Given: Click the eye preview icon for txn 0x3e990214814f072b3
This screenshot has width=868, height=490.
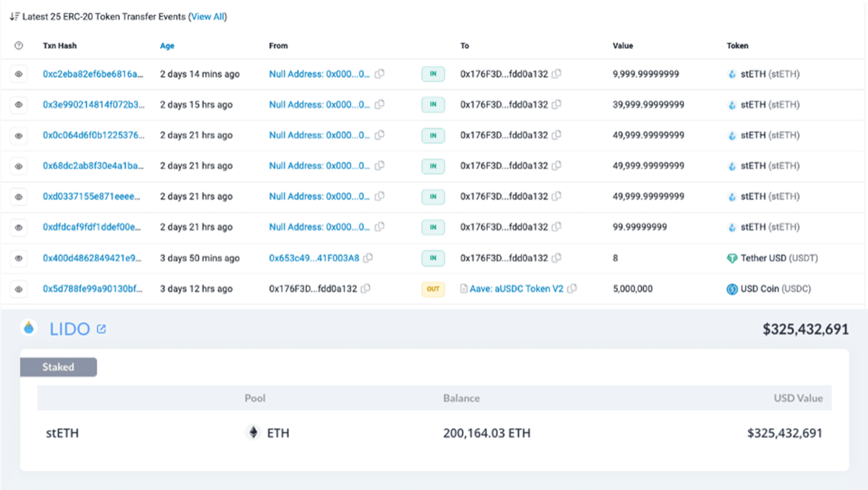Looking at the screenshot, I should (x=19, y=105).
